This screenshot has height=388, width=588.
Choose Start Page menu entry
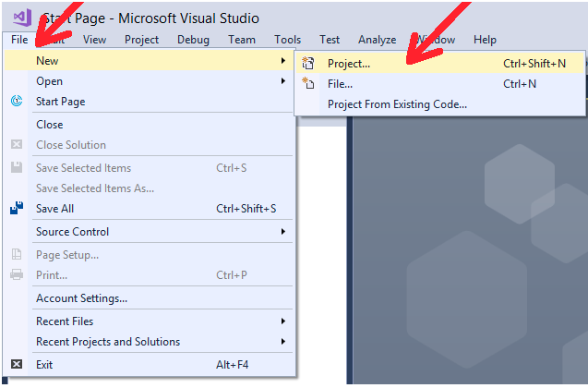(x=150, y=102)
